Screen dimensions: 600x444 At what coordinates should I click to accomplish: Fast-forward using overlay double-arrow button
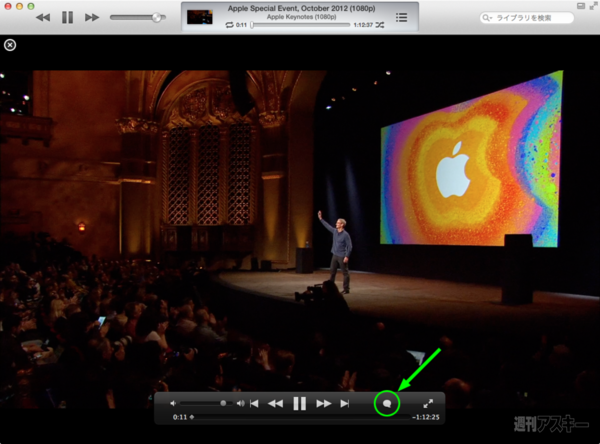[x=324, y=403]
